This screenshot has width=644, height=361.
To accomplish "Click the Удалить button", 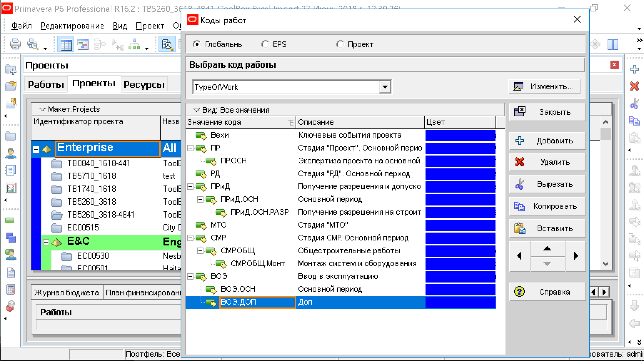I will click(x=547, y=162).
